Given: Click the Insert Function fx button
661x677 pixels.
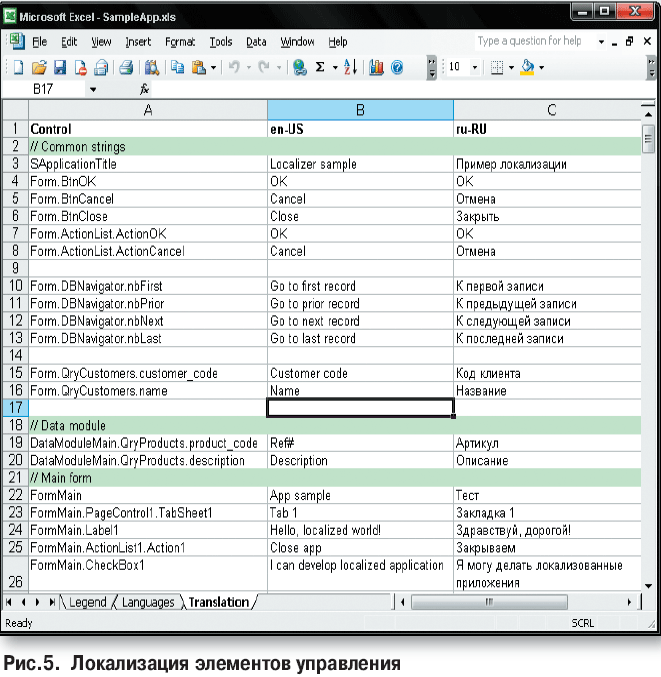Looking at the screenshot, I should point(145,89).
